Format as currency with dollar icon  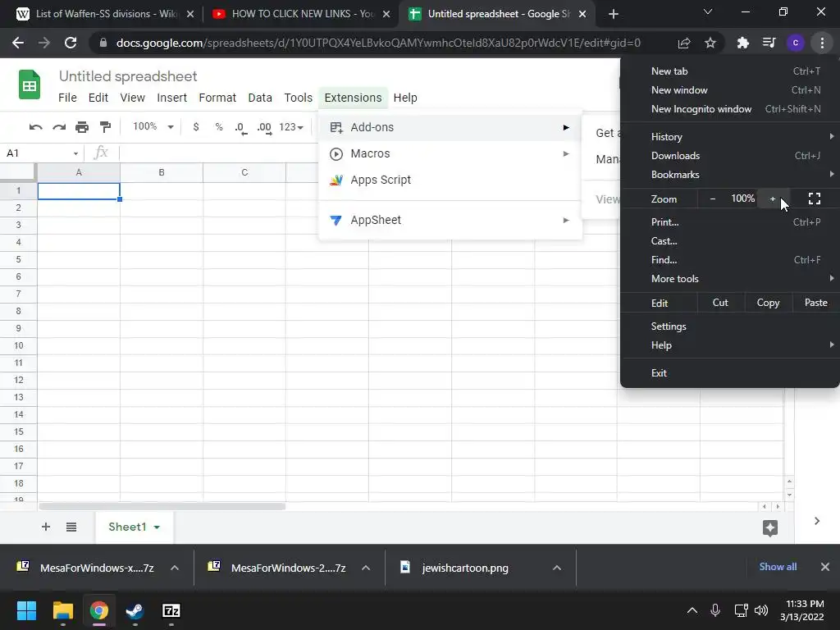tap(196, 127)
